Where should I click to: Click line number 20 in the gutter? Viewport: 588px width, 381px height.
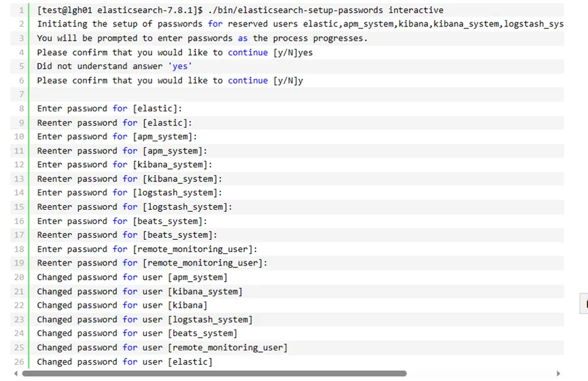[x=19, y=278]
